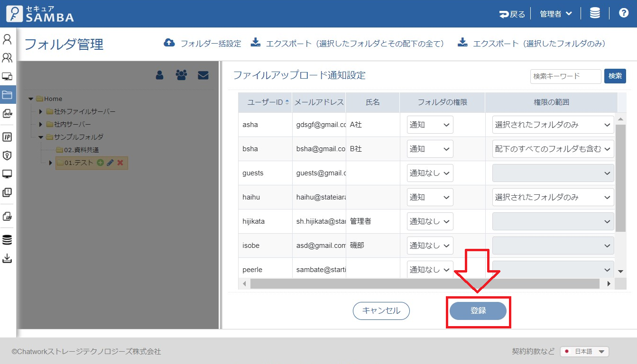Viewport: 637px width, 364px height.
Task: Click pencil edit icon on 01.テスト folder
Action: click(110, 163)
